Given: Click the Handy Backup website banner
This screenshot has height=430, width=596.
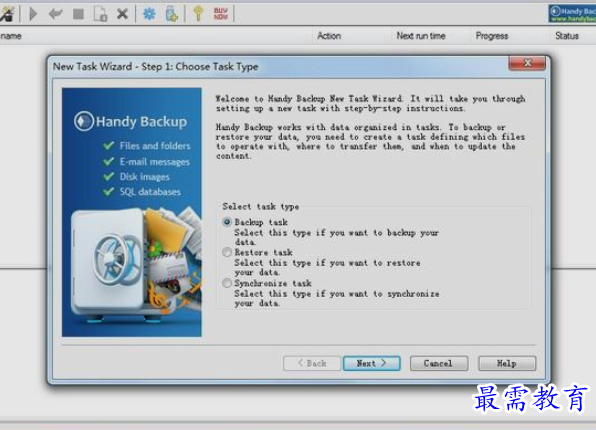Looking at the screenshot, I should click(x=572, y=14).
